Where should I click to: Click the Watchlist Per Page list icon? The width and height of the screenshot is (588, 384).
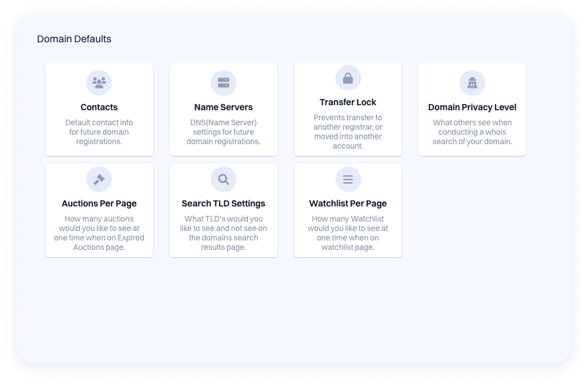click(x=348, y=179)
